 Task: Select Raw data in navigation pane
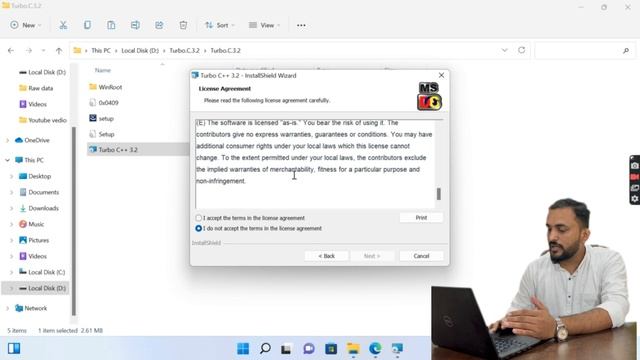(x=36, y=88)
